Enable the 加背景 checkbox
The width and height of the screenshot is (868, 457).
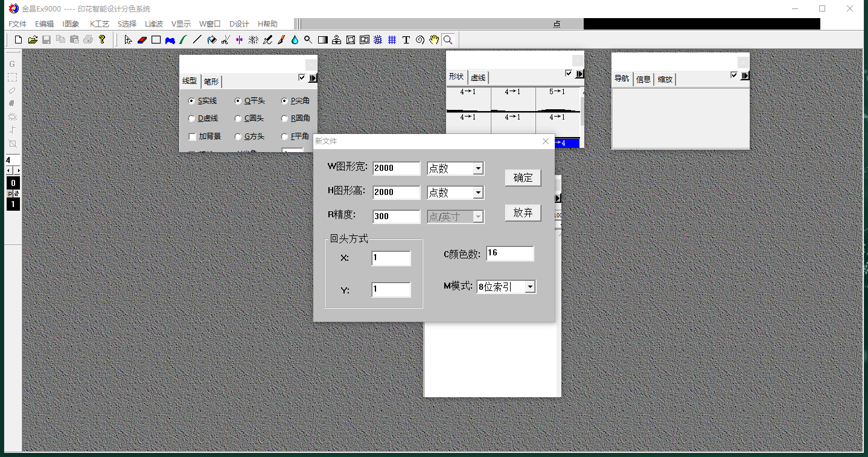pos(193,136)
